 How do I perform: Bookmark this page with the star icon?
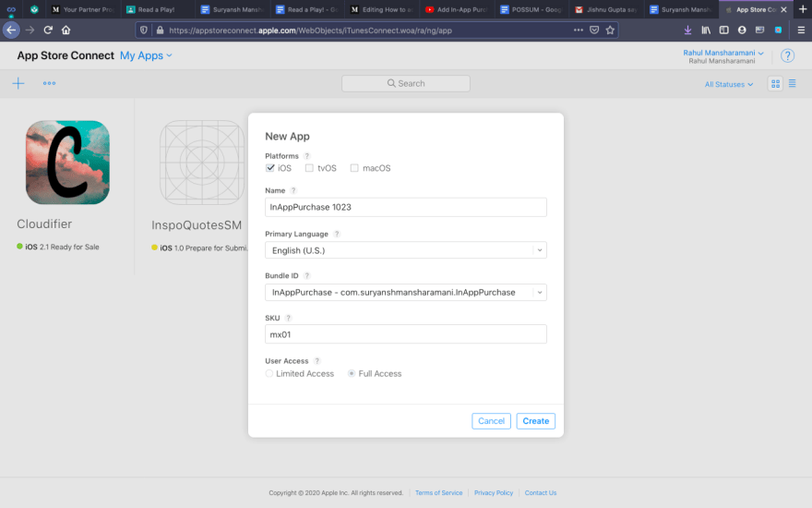click(x=610, y=30)
